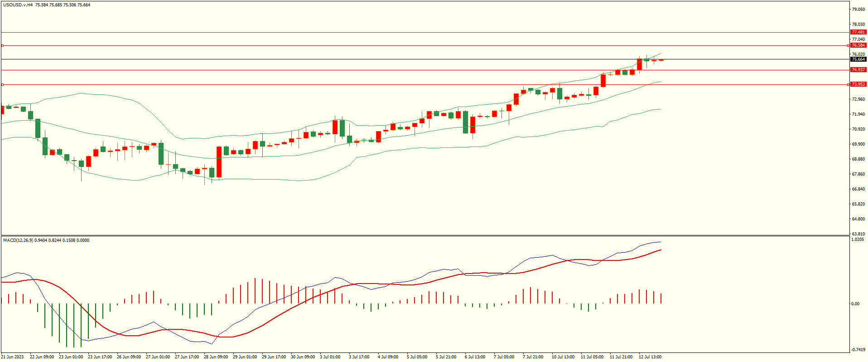Screen dimensions: 868x362
Task: Click the 64.800 price axis label
Action: [858, 219]
